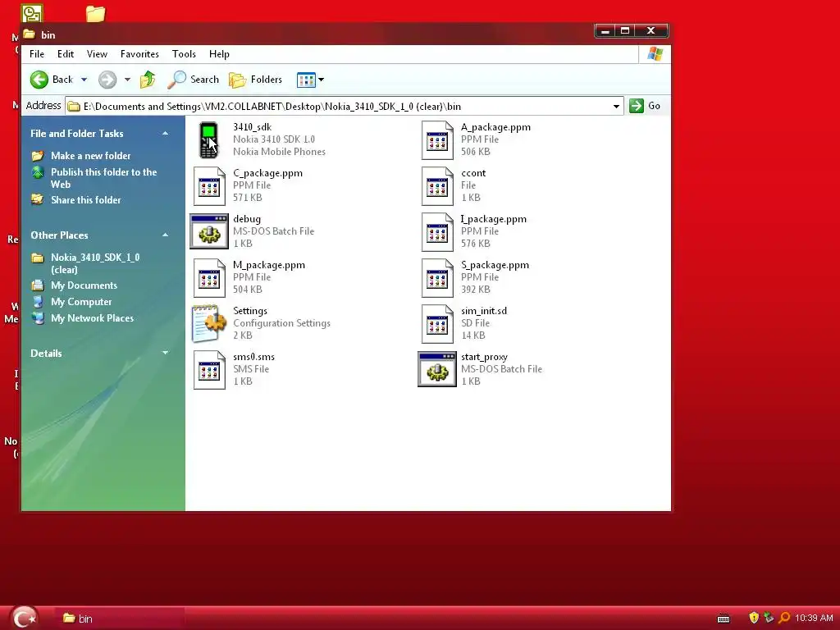Select the C_package.ppm file icon
840x630 pixels.
point(209,186)
